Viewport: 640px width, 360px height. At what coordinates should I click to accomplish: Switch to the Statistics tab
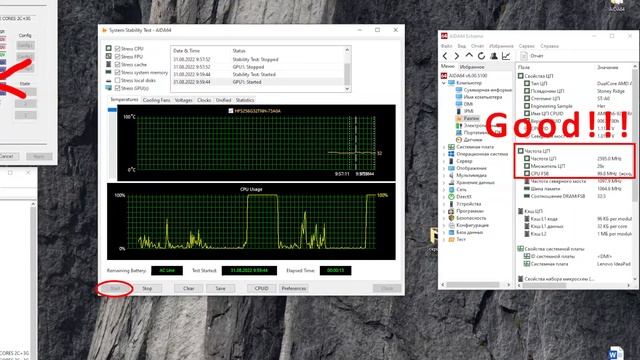pos(245,100)
